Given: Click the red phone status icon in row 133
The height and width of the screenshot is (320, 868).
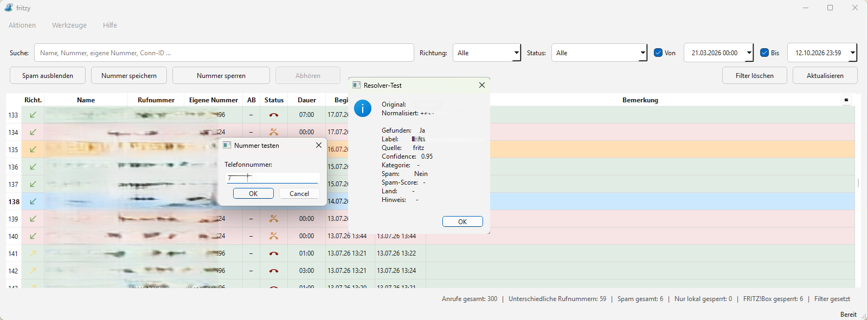Looking at the screenshot, I should click(274, 115).
